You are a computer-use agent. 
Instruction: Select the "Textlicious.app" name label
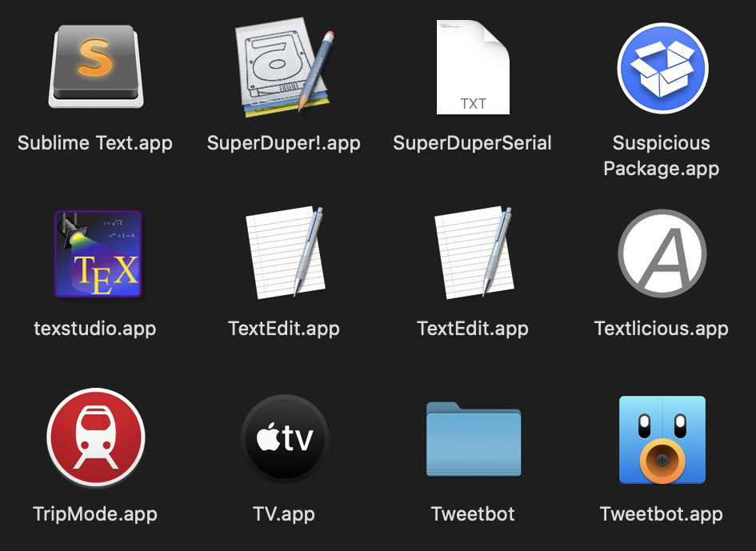click(662, 329)
